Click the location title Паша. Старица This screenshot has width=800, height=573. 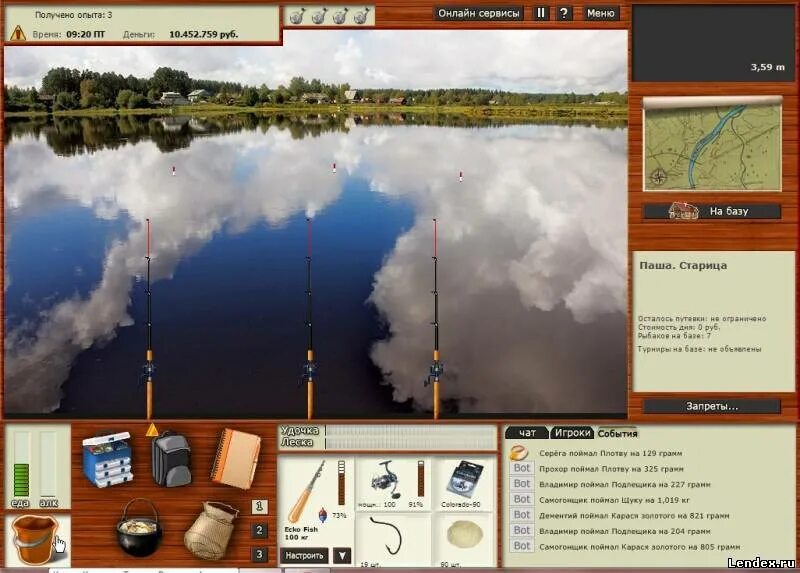683,266
